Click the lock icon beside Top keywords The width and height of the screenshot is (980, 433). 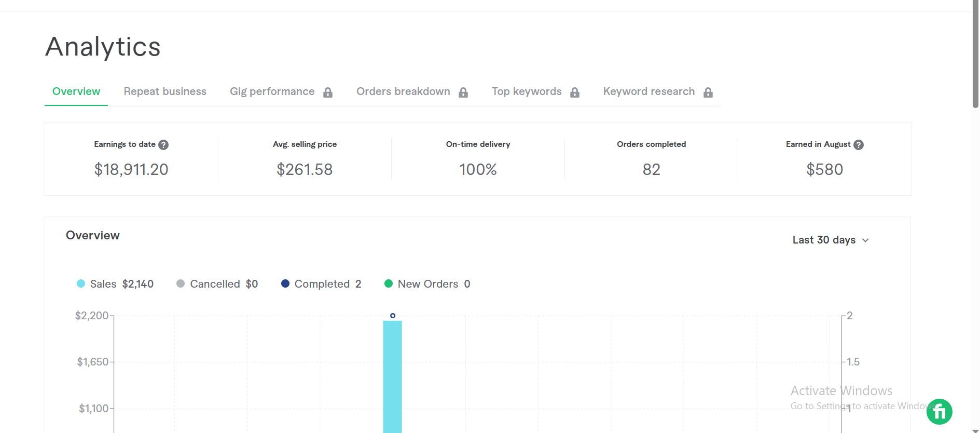[575, 92]
